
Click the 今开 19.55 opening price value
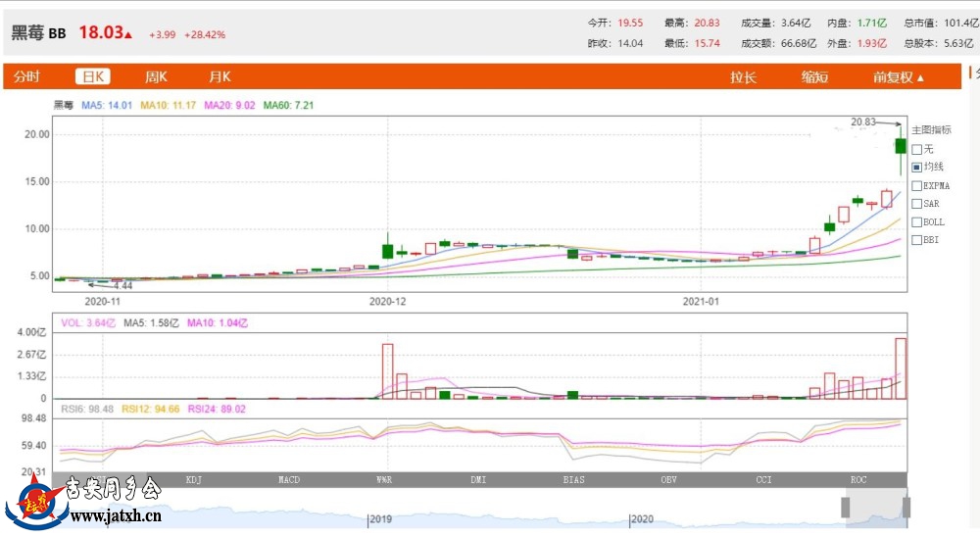(630, 24)
